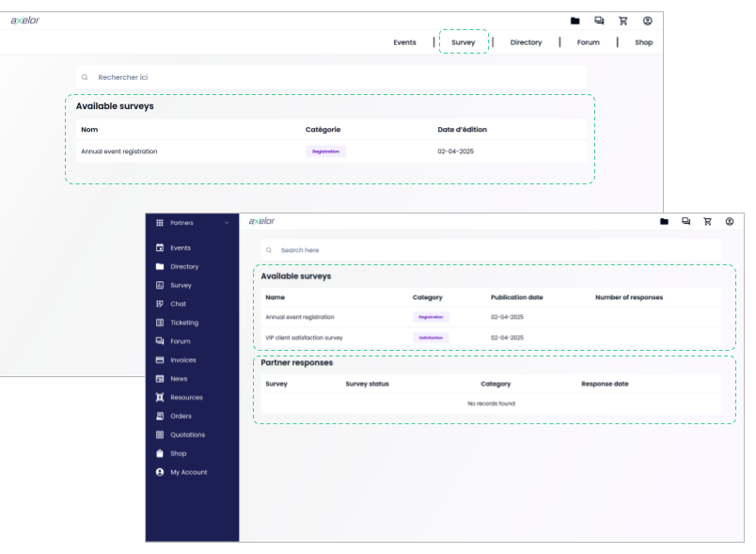The height and width of the screenshot is (554, 756).
Task: Click the Resources icon in sidebar
Action: point(160,397)
